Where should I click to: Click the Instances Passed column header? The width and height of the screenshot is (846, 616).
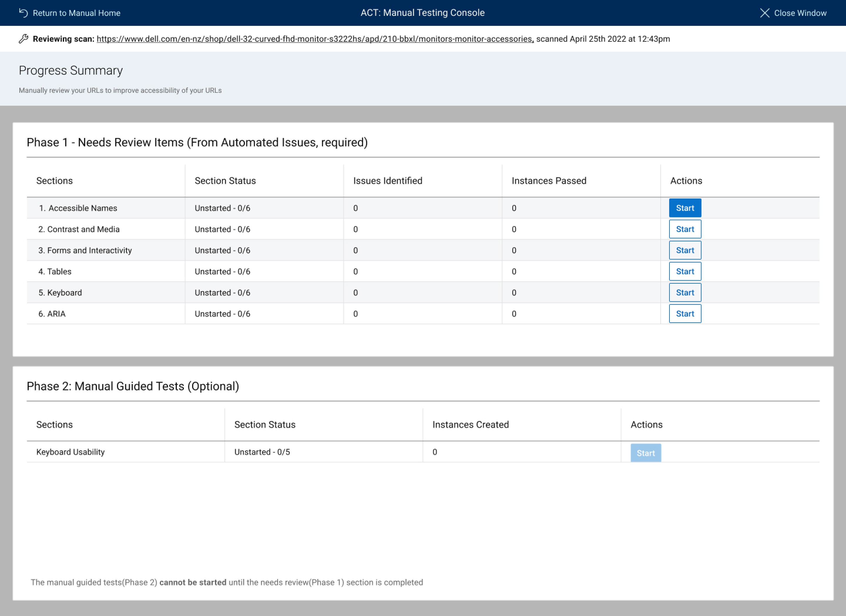tap(549, 181)
